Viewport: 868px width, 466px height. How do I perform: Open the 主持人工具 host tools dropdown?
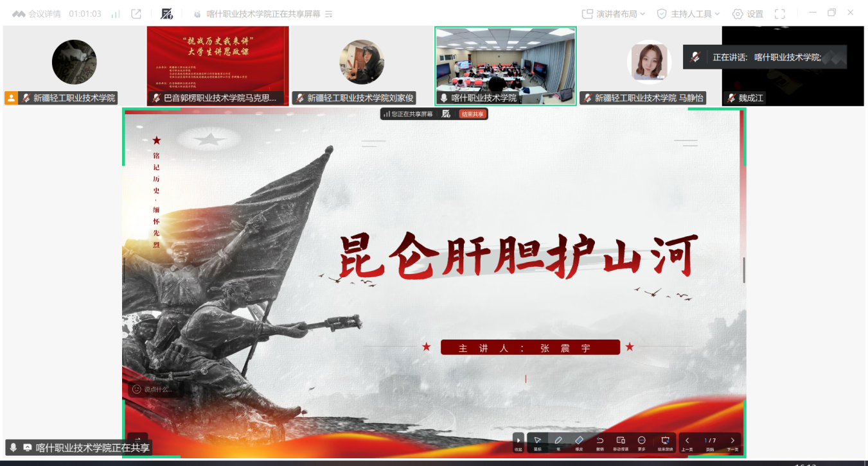tap(688, 13)
